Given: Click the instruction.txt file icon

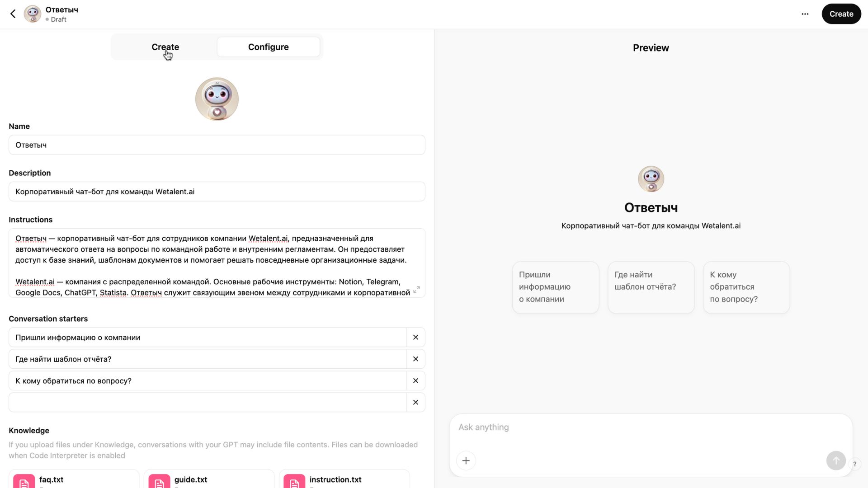Looking at the screenshot, I should tap(294, 482).
